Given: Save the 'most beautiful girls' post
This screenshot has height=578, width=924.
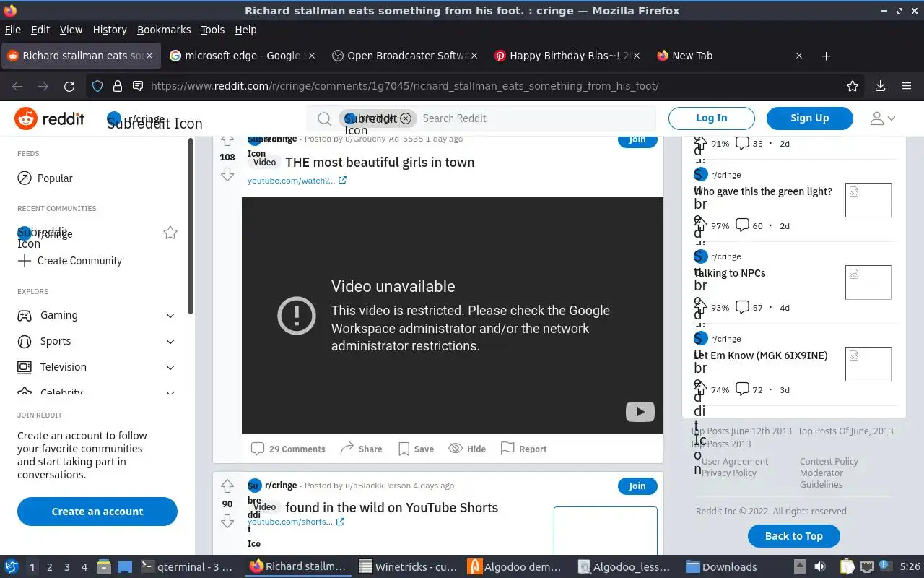Looking at the screenshot, I should pos(417,449).
